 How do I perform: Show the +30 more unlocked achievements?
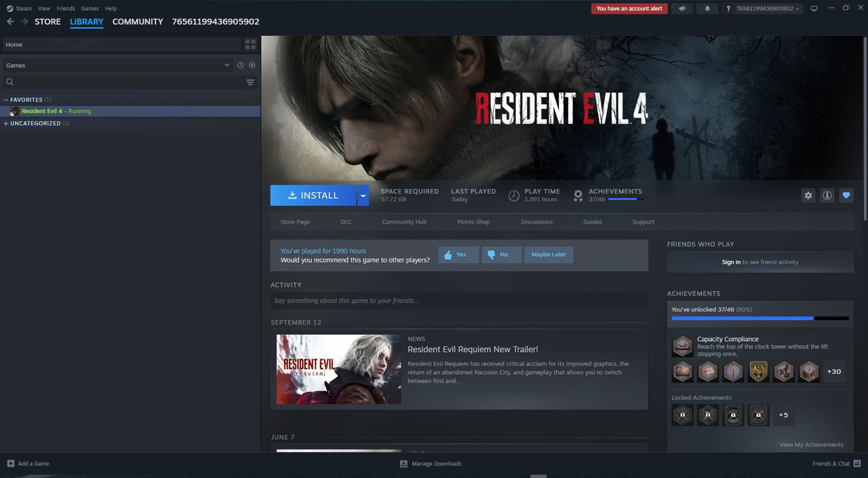(834, 372)
